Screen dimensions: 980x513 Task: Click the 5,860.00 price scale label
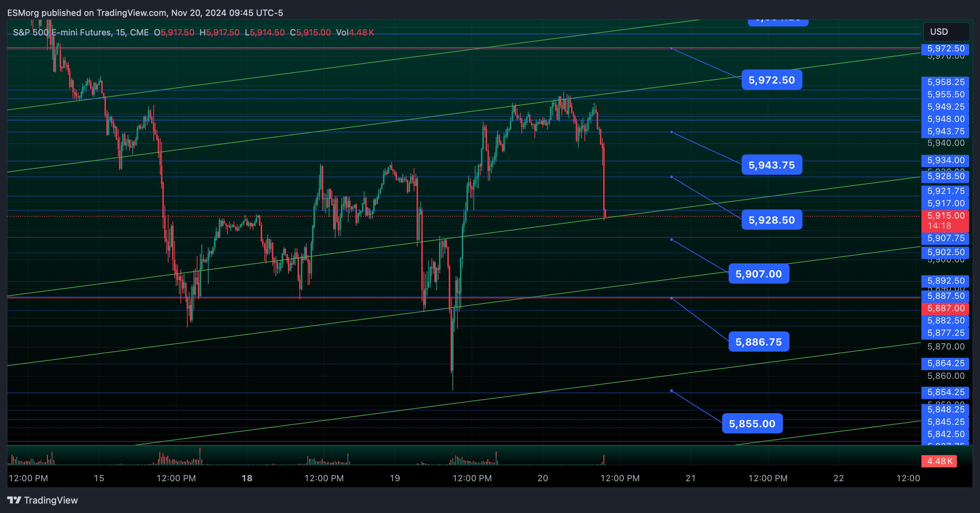click(946, 376)
